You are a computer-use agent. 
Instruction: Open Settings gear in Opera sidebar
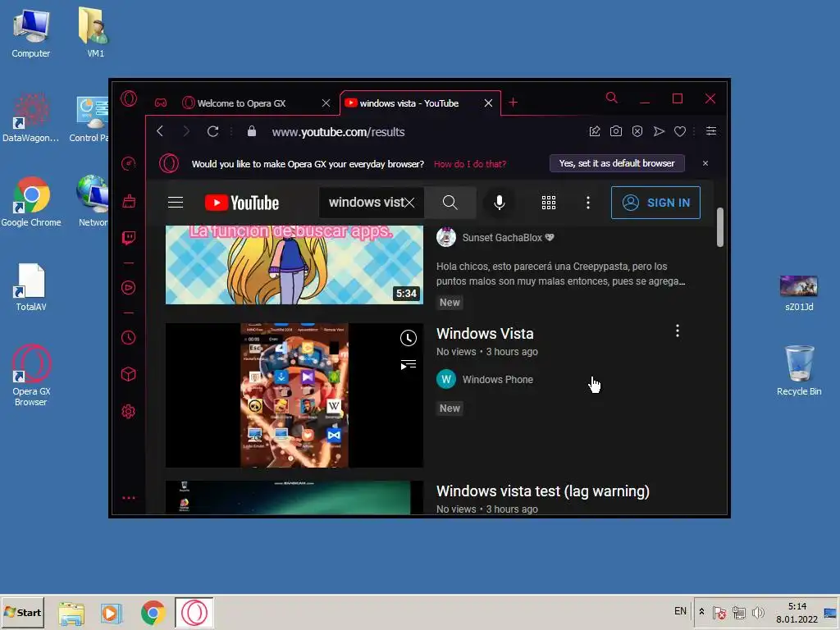point(129,412)
